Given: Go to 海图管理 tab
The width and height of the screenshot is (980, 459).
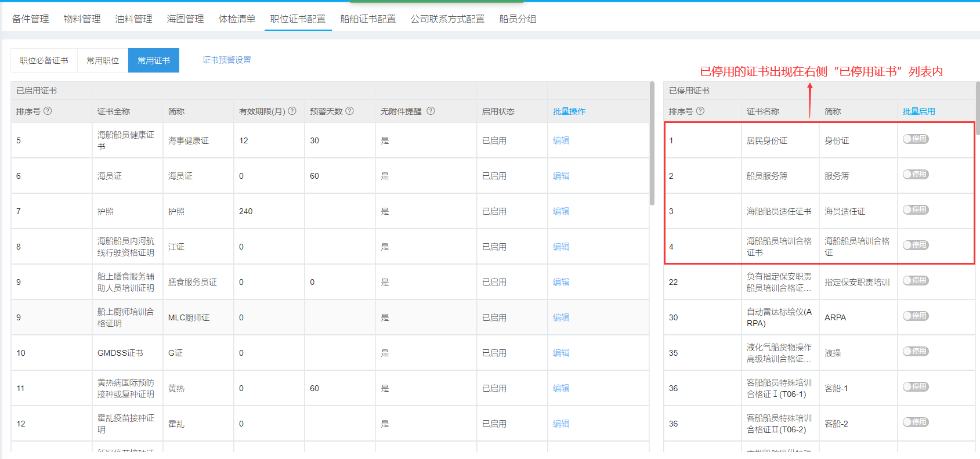Looking at the screenshot, I should coord(185,19).
